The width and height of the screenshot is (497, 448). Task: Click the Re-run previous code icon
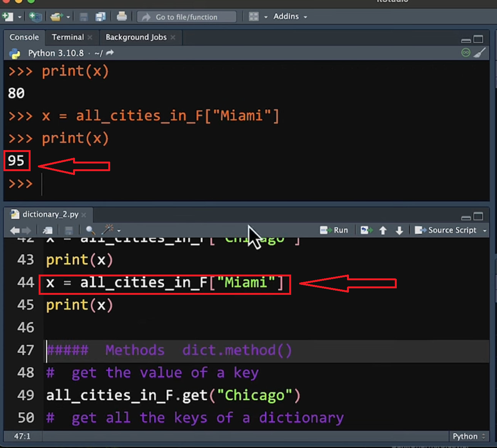coord(366,230)
